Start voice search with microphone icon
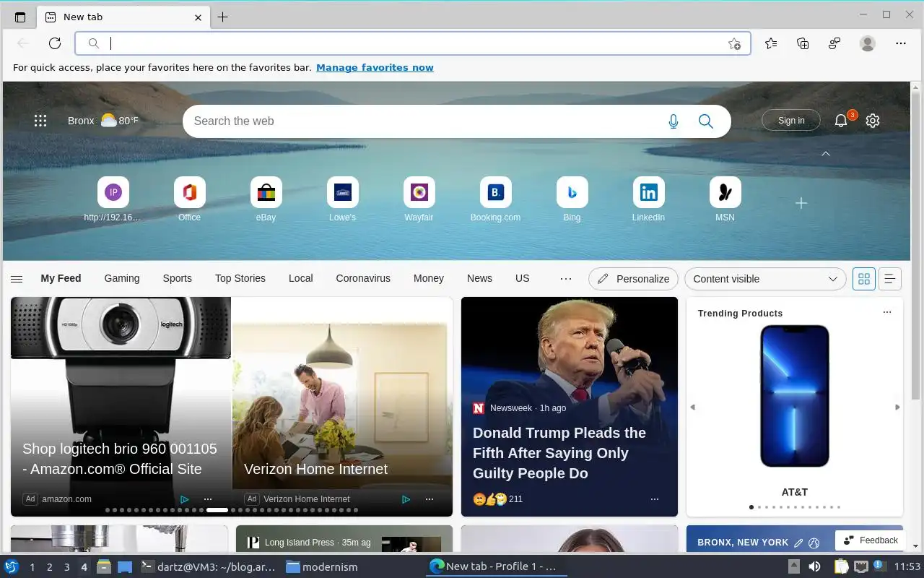The width and height of the screenshot is (924, 578). point(674,121)
